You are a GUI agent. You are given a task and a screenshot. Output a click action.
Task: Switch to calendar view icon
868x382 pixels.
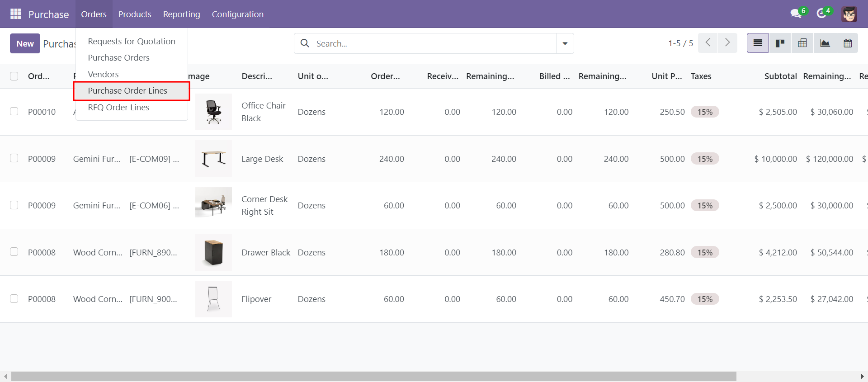click(848, 43)
